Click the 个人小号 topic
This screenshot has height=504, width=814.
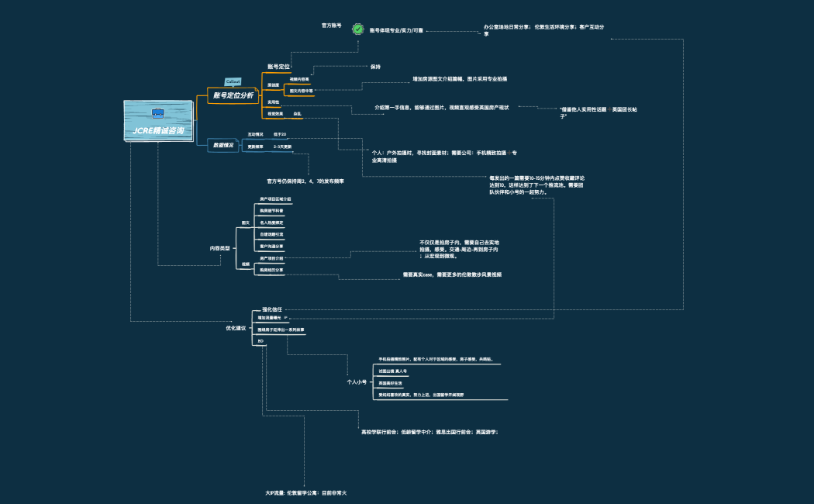click(357, 382)
